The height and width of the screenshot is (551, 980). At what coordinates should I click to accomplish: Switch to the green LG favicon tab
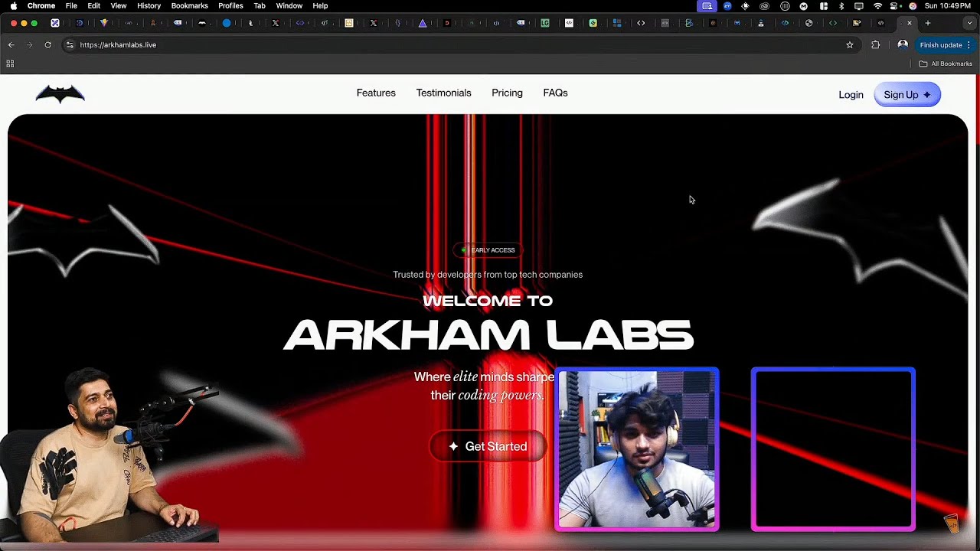point(545,23)
